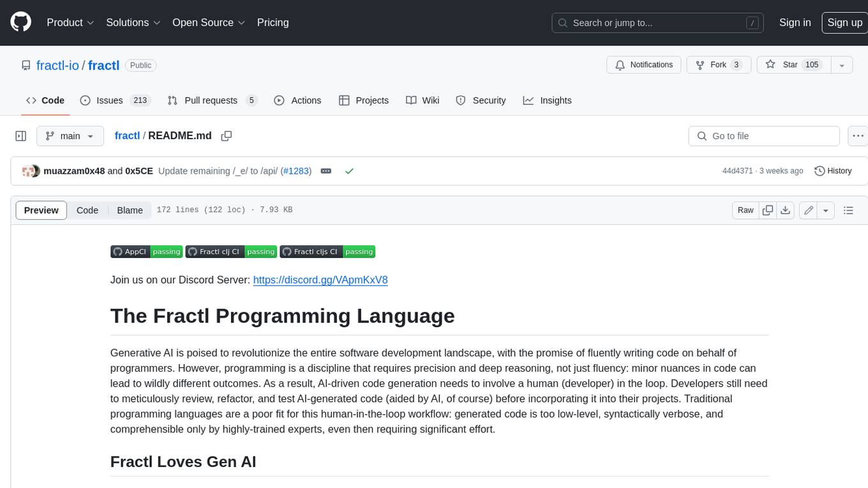Open the star lists dropdown arrow
868x488 pixels.
[x=842, y=65]
